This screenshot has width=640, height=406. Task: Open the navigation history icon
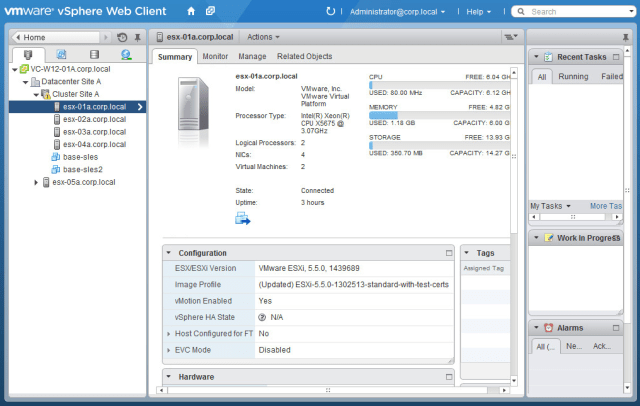(x=122, y=36)
